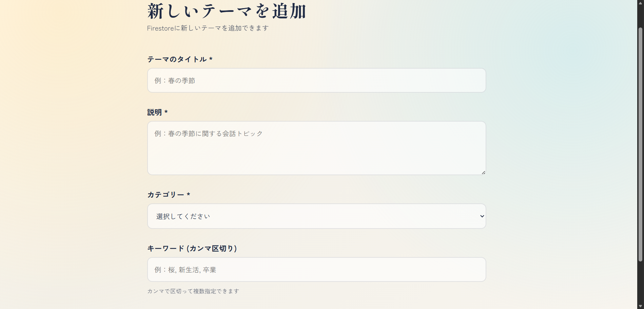Click the vertical scrollbar thumb
This screenshot has width=644, height=309.
pos(640,144)
